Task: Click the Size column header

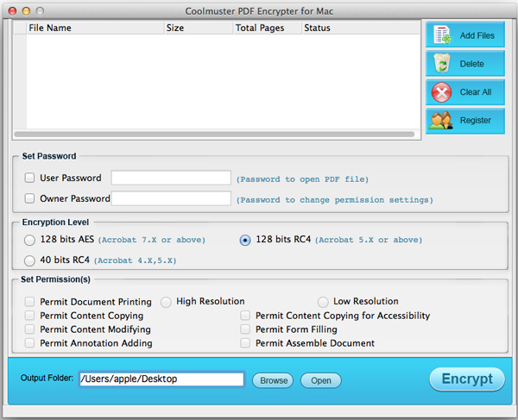Action: pyautogui.click(x=199, y=28)
